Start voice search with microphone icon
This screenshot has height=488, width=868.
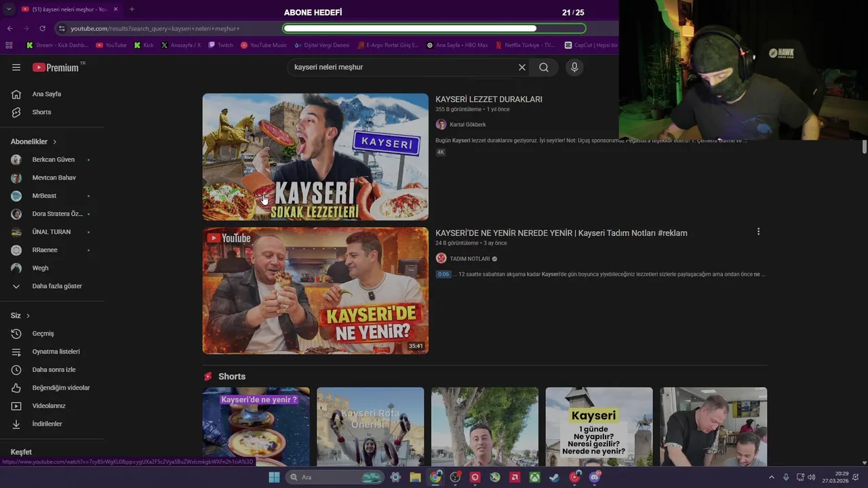point(574,67)
